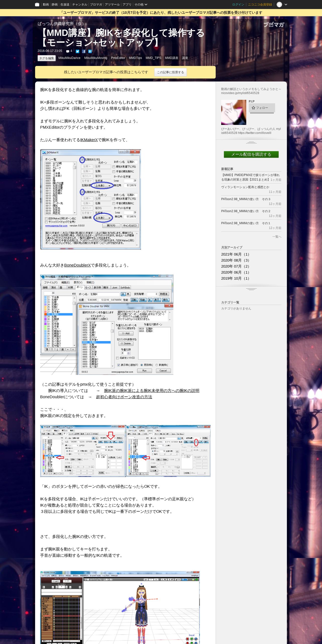Open the side-by-side Pmx編集 IK button screenshot image
Viewport: 322px width, 644px height.
click(125, 451)
